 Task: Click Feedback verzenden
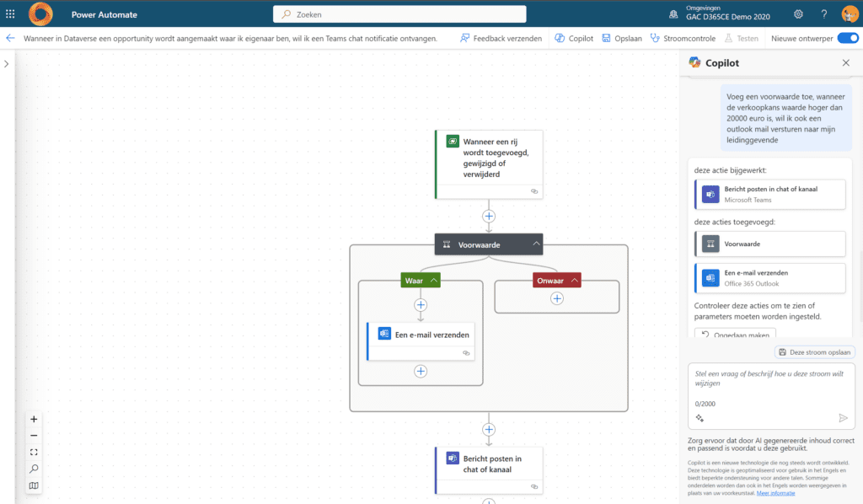[x=501, y=38]
